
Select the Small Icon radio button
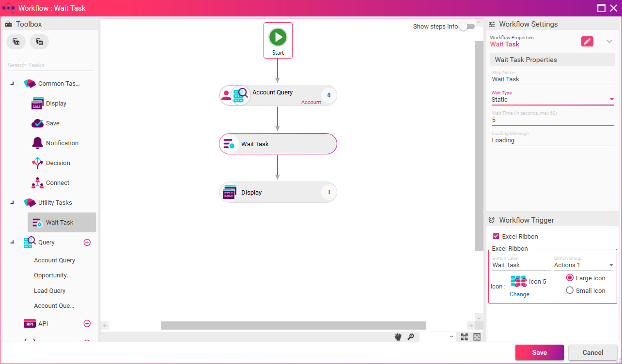570,290
